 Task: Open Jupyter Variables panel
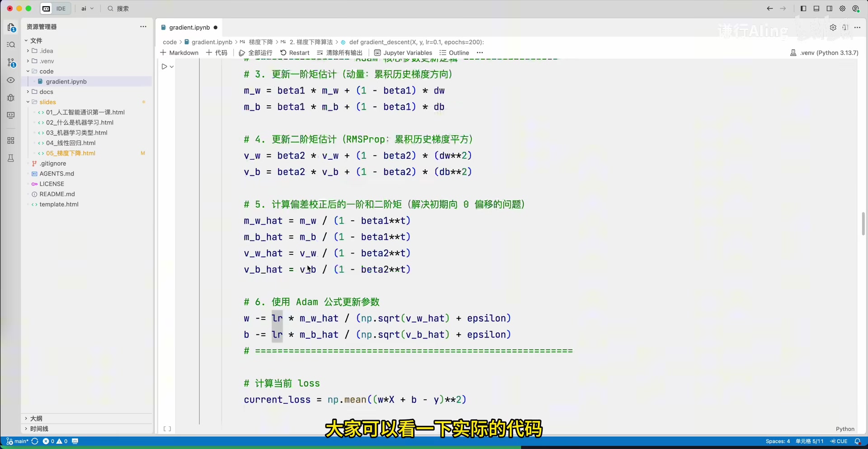pyautogui.click(x=403, y=53)
